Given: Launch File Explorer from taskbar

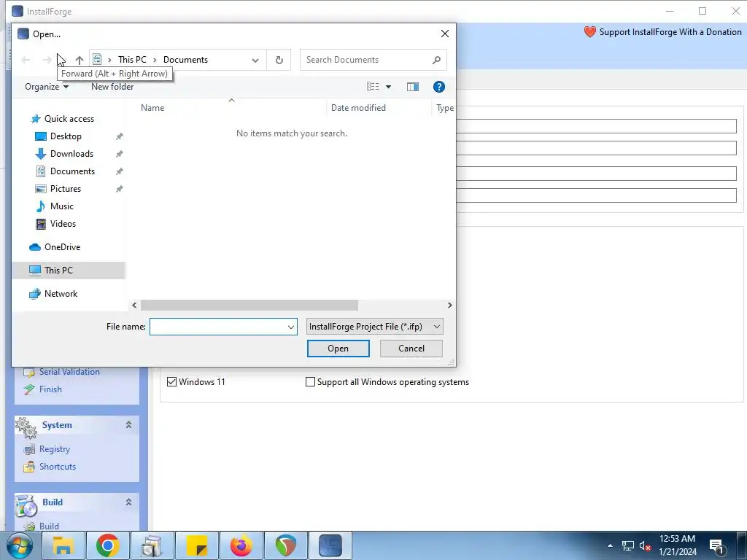Looking at the screenshot, I should coord(63,545).
